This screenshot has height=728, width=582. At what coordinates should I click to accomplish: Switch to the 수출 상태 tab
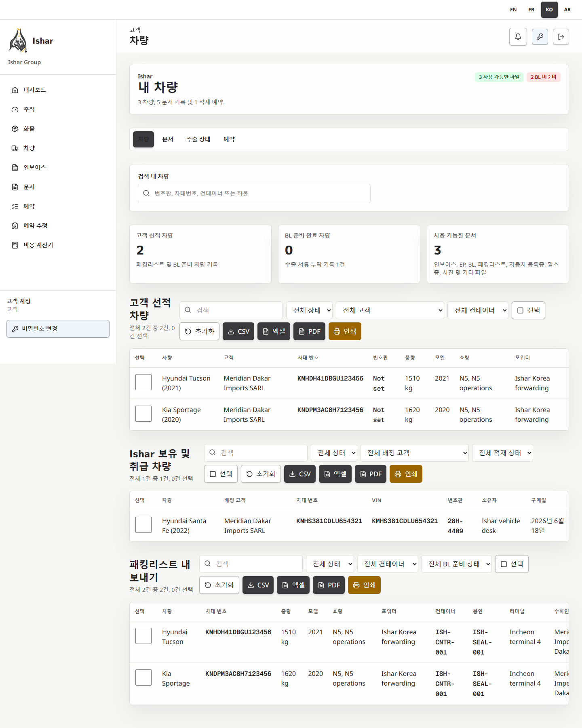198,139
